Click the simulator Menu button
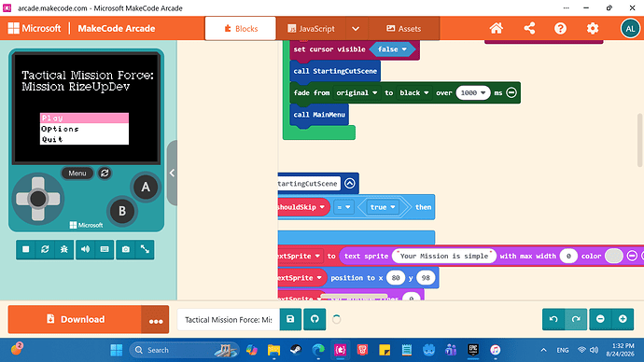Viewport: 644px width, 362px height. point(77,174)
